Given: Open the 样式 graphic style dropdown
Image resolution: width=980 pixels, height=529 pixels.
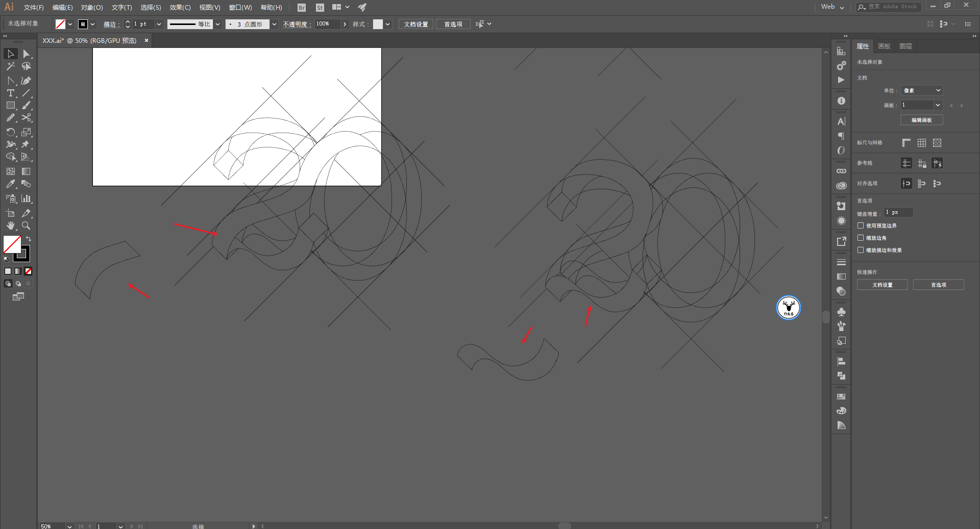Looking at the screenshot, I should 388,24.
